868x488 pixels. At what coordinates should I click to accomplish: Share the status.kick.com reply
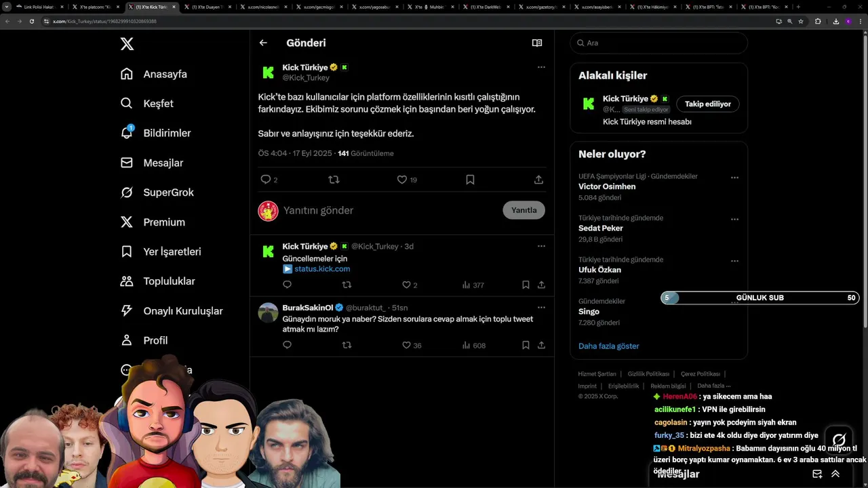541,285
